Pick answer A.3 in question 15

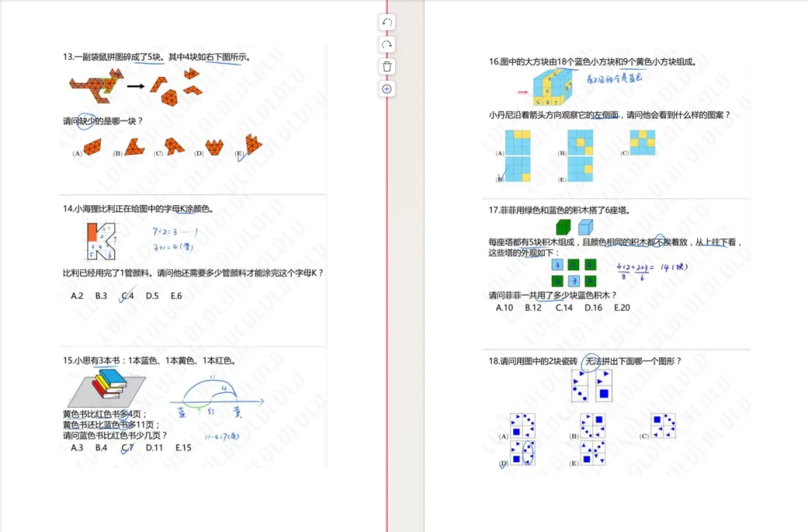tap(77, 447)
